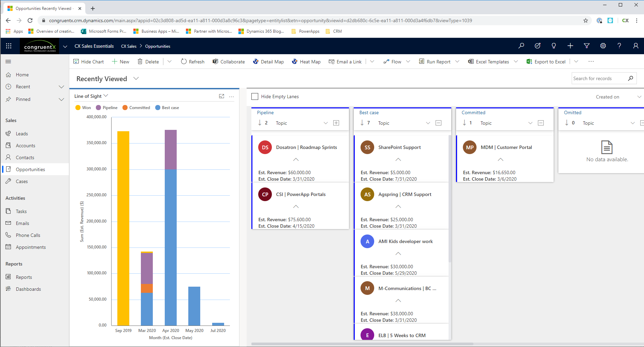Open the Leads section in the sidebar
644x347 pixels.
(x=21, y=133)
